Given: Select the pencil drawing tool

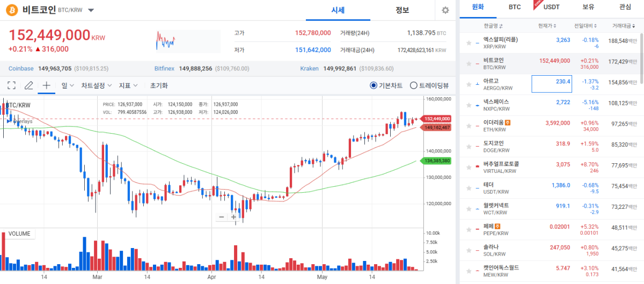Looking at the screenshot, I should tap(29, 85).
